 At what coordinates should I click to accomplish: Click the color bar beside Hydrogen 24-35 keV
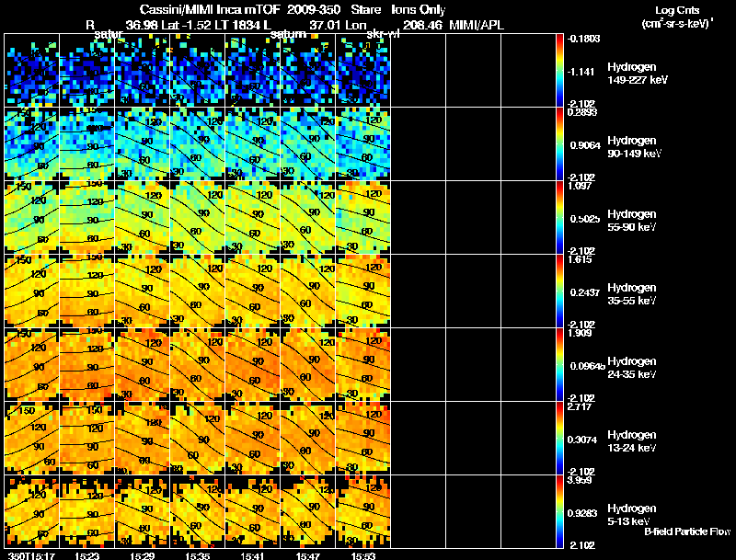[559, 365]
